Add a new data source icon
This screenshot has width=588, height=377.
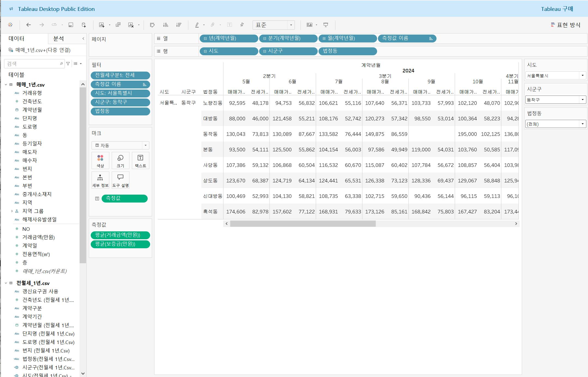coord(84,25)
